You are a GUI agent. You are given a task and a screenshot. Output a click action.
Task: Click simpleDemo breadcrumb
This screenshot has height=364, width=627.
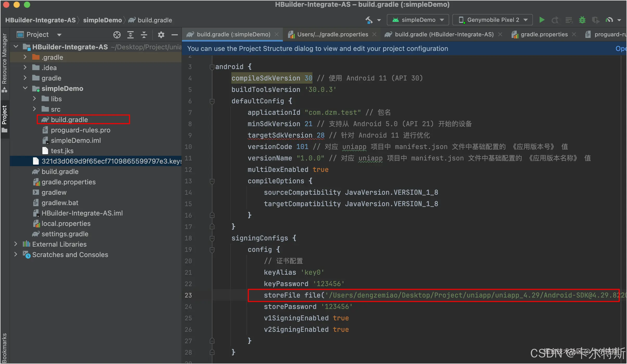102,20
